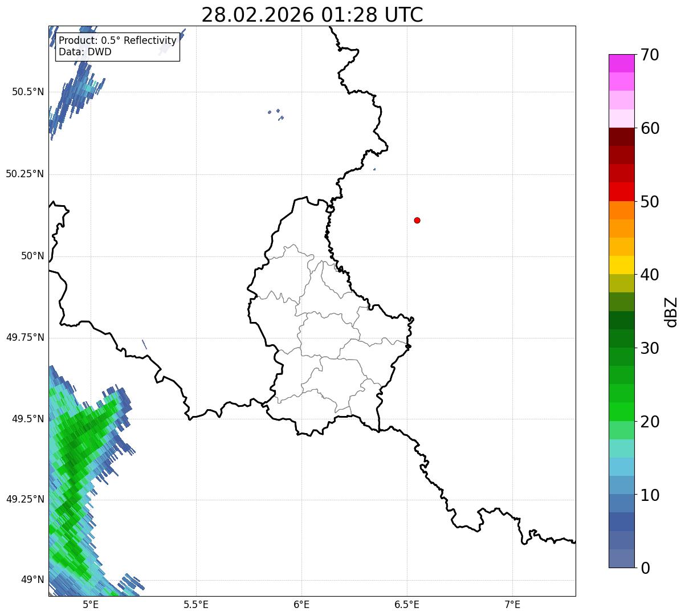Pick the grey-blue bottom colorbar segment above 0
This screenshot has width=685, height=616.
[621, 558]
